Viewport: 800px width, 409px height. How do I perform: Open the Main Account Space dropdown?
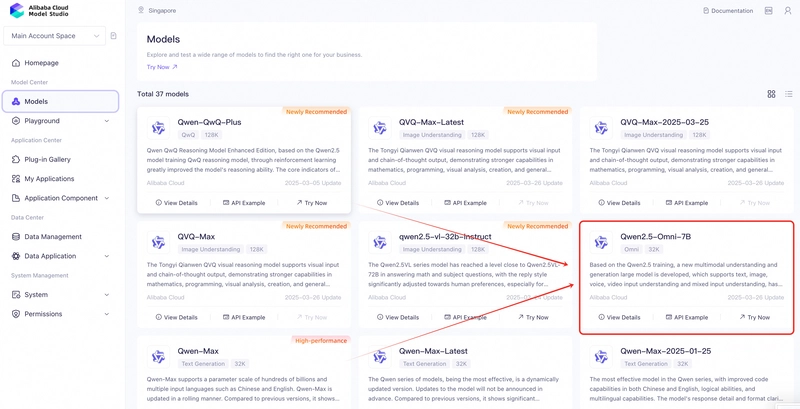coord(54,36)
